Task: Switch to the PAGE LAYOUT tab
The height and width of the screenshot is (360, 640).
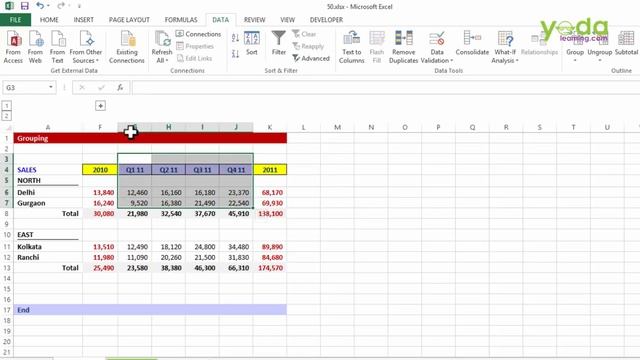Action: point(129,20)
